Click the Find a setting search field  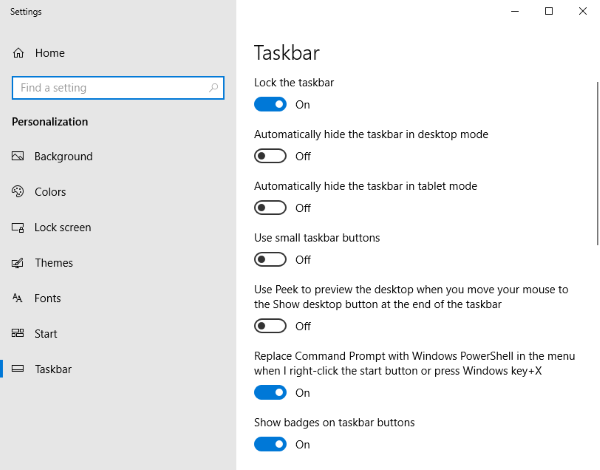[118, 88]
